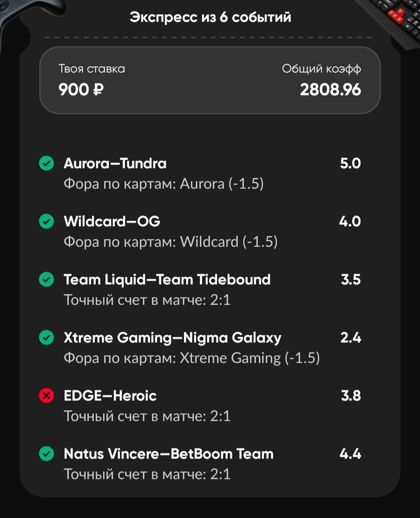This screenshot has width=420, height=518.
Task: Tap the "Экспресс из 6 событий" header
Action: point(210,18)
